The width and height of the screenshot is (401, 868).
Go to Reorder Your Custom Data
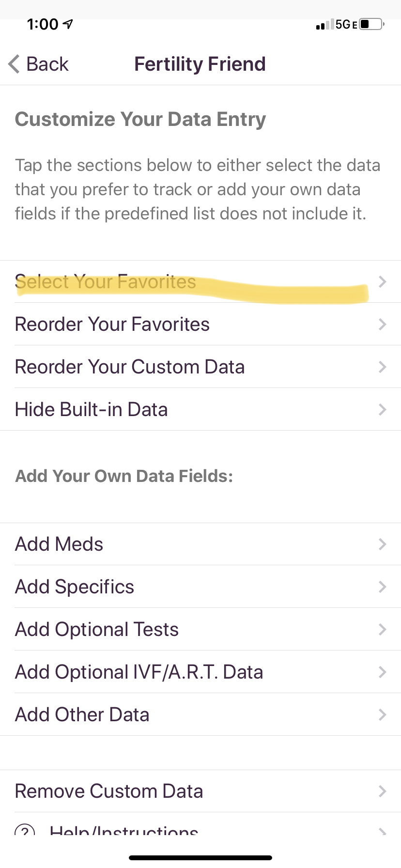(x=130, y=367)
